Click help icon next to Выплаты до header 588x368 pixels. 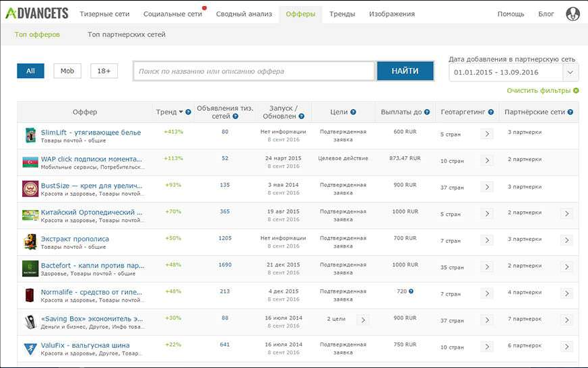coord(427,112)
